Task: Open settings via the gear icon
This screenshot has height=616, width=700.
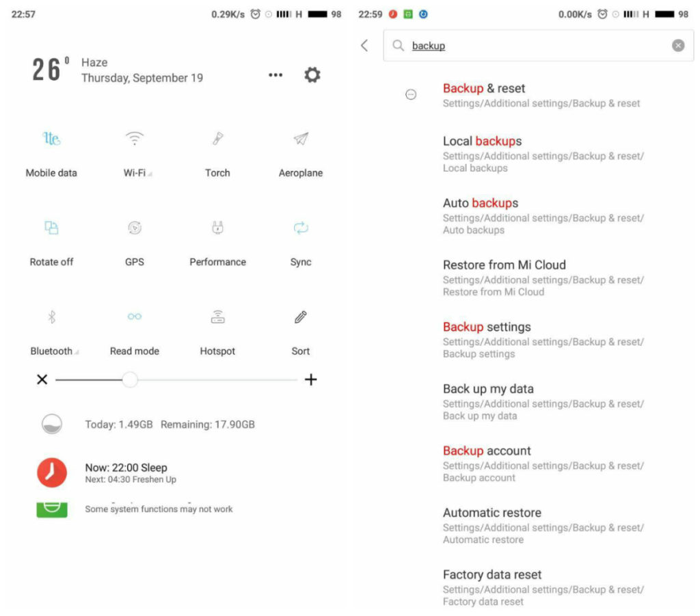Action: click(x=312, y=75)
